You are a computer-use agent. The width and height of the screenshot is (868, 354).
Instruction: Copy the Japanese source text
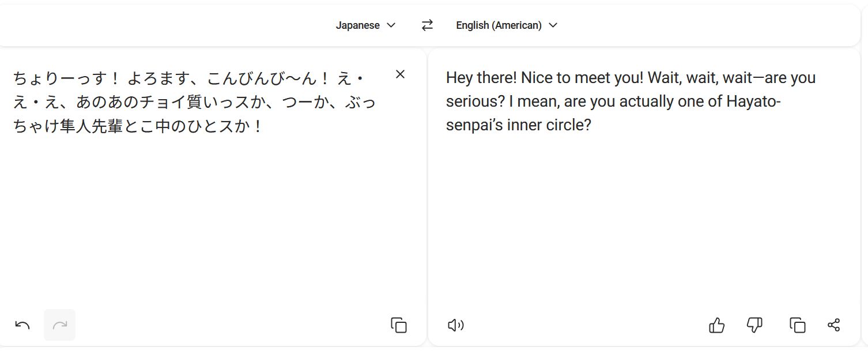399,325
